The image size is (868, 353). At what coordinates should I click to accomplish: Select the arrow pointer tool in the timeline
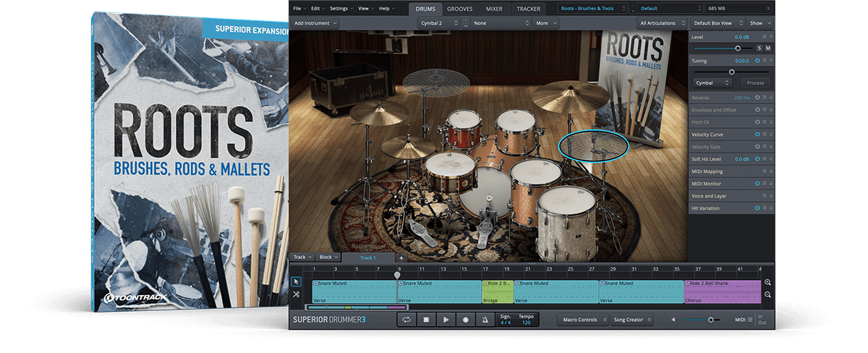(296, 281)
